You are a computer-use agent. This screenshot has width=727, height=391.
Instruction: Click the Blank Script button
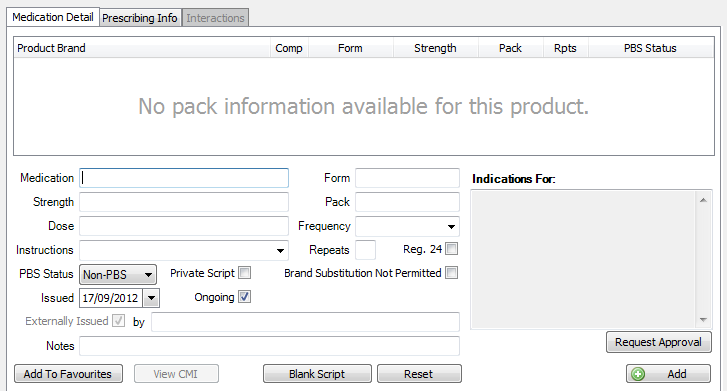click(x=317, y=374)
